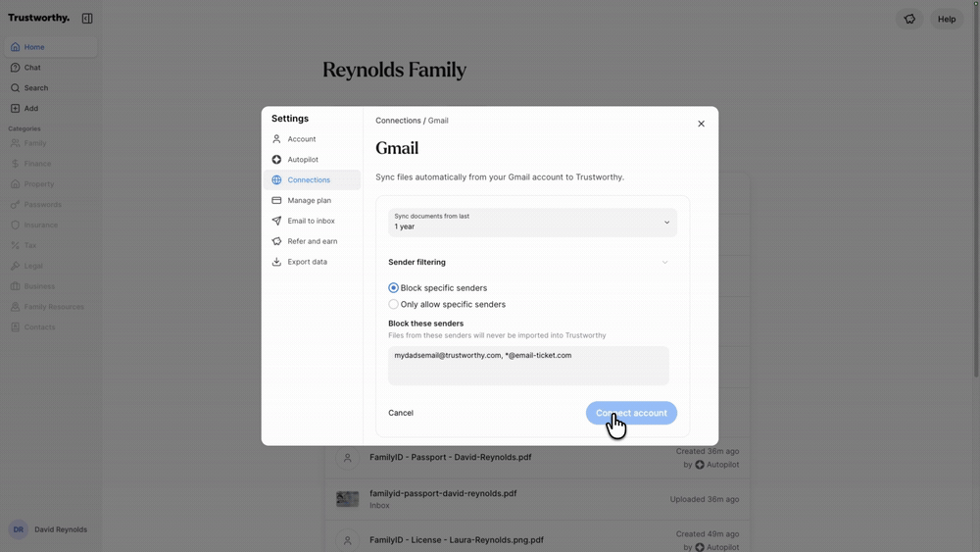Click thumbnail of familyid-passport-david-reynolds.pdf
This screenshot has height=552, width=980.
[348, 499]
